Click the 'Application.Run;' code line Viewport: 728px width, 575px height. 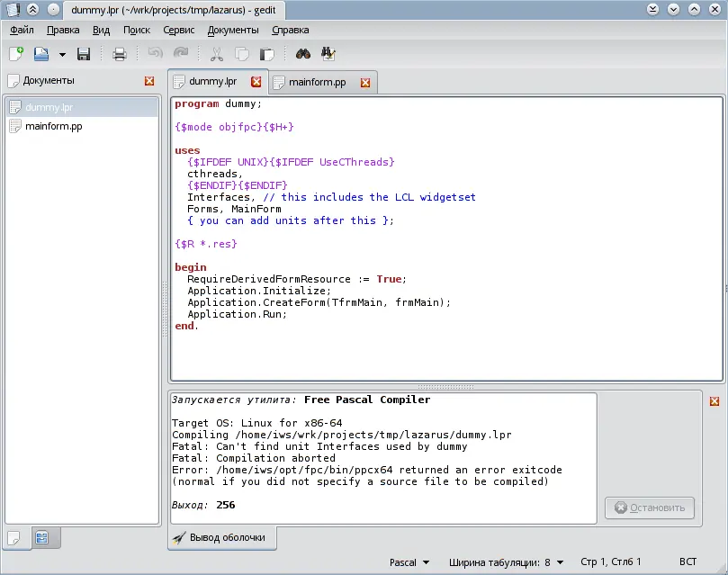(238, 314)
